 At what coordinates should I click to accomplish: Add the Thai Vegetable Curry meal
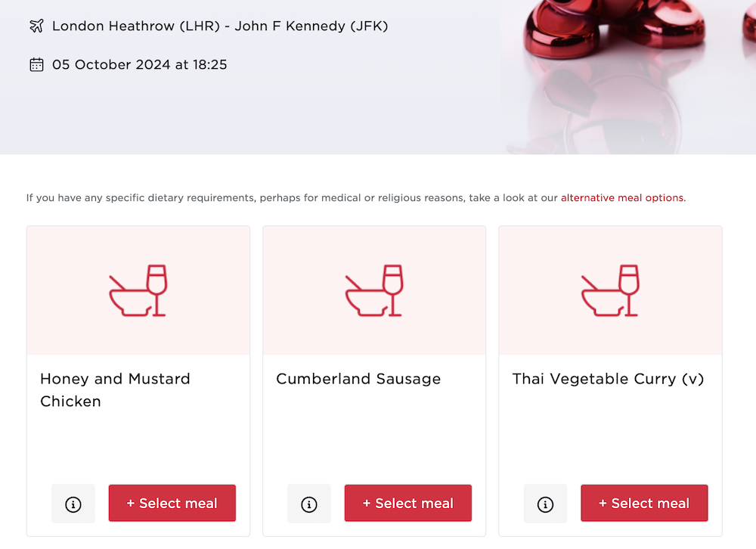[644, 503]
